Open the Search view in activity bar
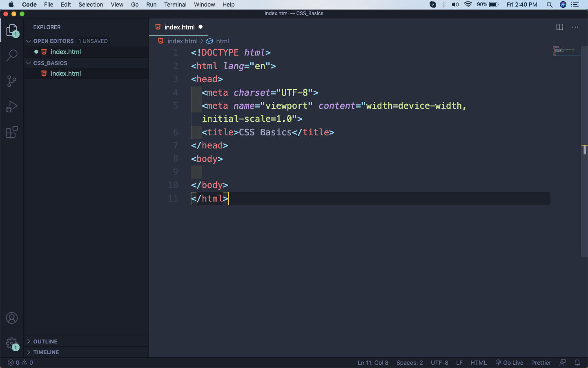 pos(12,55)
